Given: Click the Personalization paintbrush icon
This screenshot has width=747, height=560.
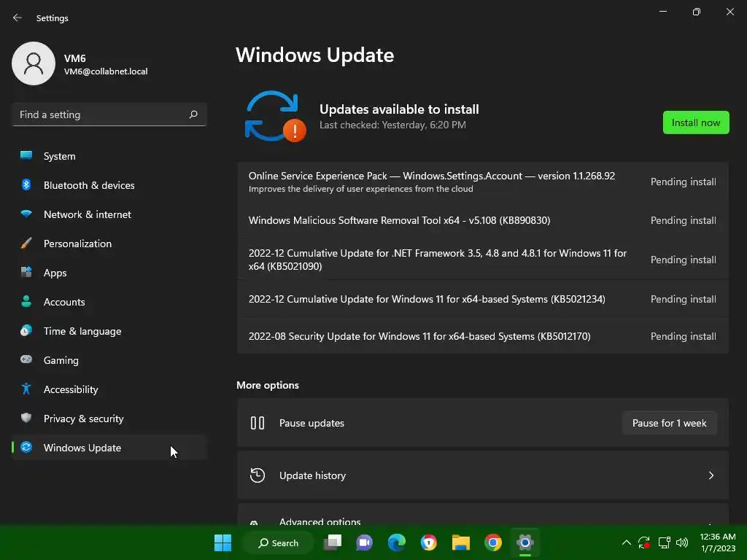Looking at the screenshot, I should point(26,244).
